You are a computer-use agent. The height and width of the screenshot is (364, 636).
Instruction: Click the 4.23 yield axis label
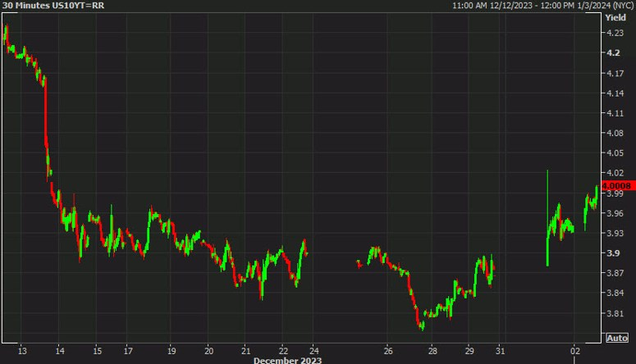point(615,33)
